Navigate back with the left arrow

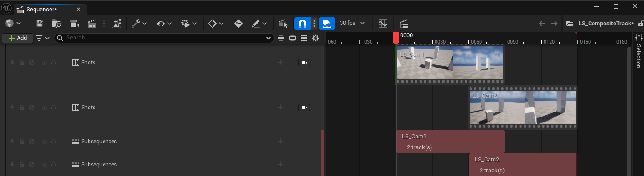542,23
